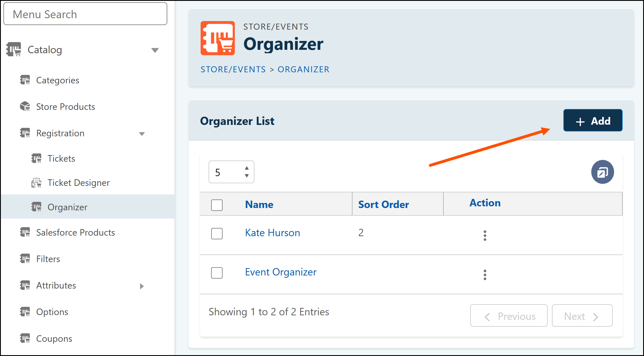Click the Store/Events orange cart header icon

tap(217, 38)
